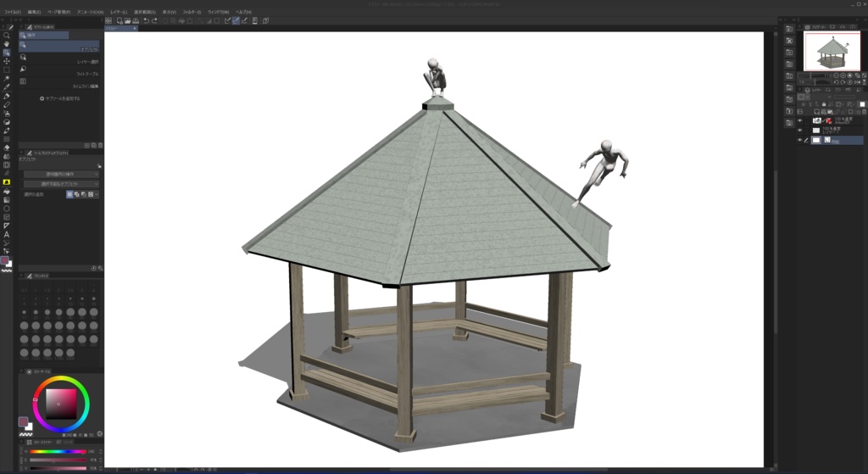The height and width of the screenshot is (474, 868).
Task: Save the file via command bar icon
Action: [x=136, y=21]
